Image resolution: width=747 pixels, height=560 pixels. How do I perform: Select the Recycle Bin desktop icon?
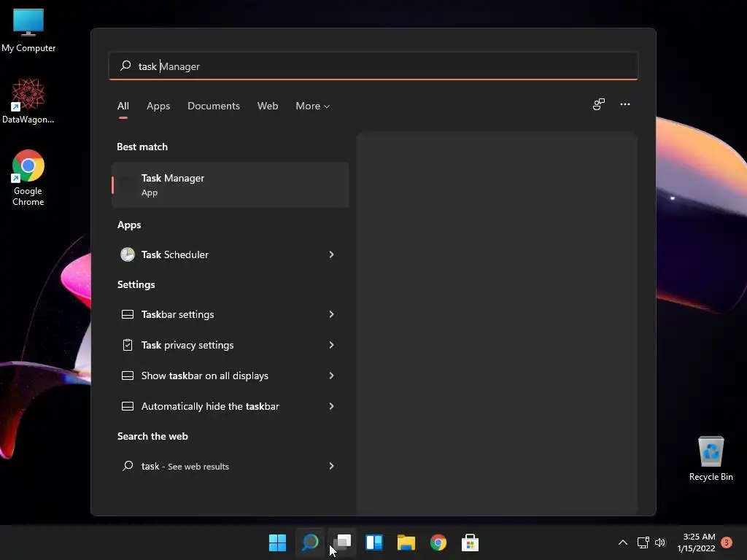click(711, 459)
